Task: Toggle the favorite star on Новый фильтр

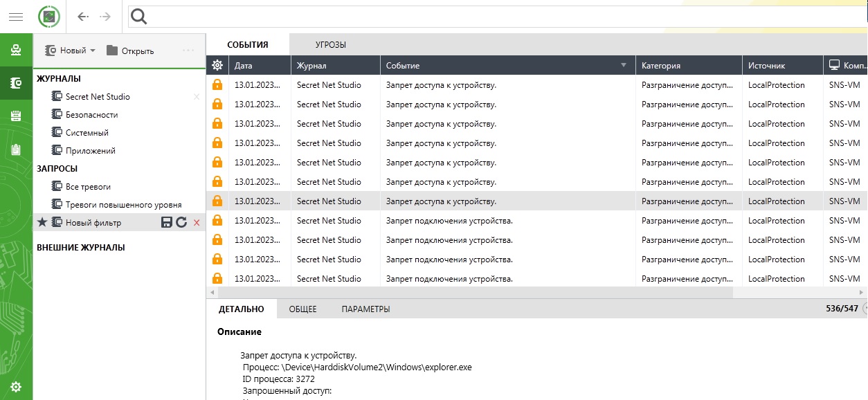Action: 42,222
